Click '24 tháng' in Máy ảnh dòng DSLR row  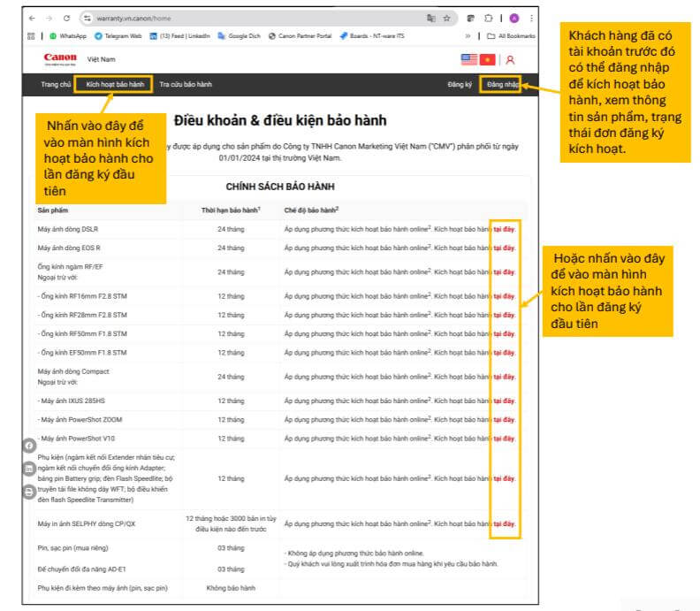[231, 229]
